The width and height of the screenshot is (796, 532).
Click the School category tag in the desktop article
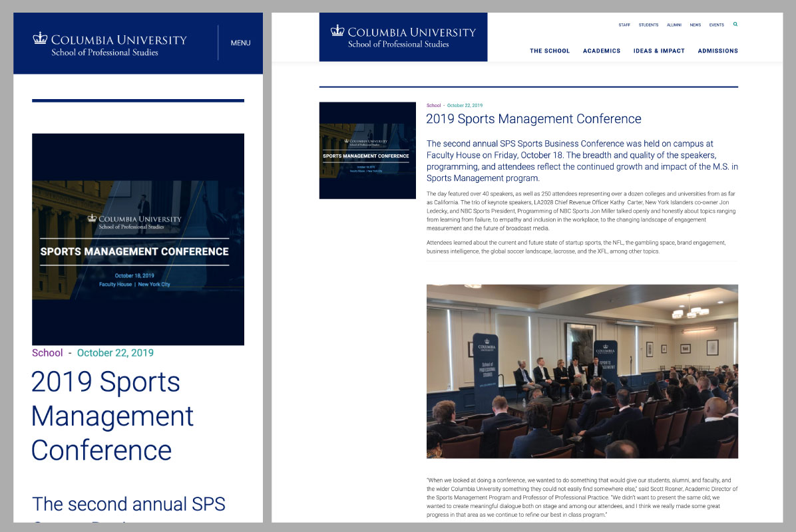pyautogui.click(x=433, y=106)
